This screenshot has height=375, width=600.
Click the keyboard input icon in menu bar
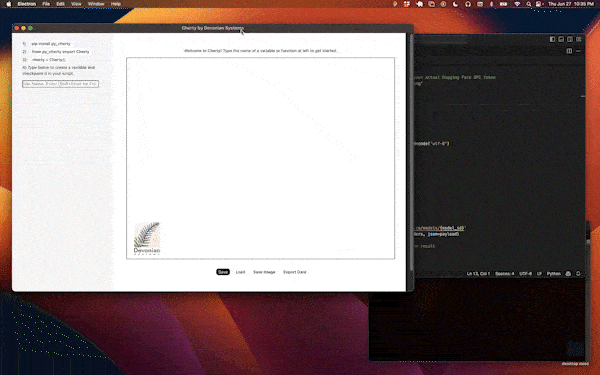point(480,4)
